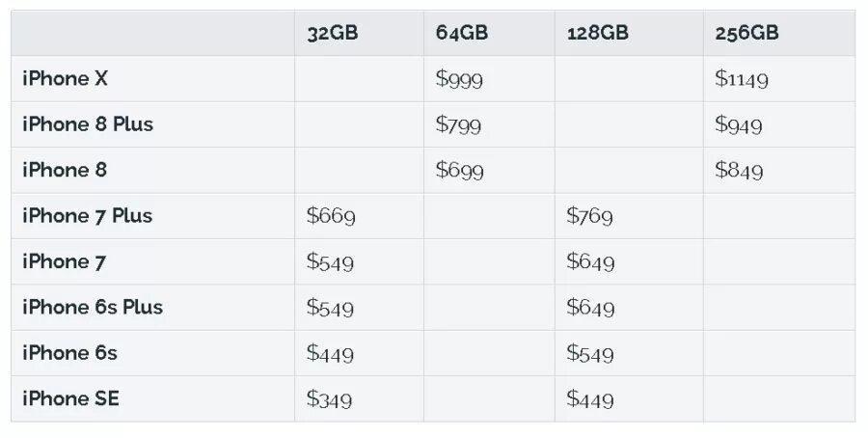Select the $949 price cell
This screenshot has width=868, height=438.
739,124
